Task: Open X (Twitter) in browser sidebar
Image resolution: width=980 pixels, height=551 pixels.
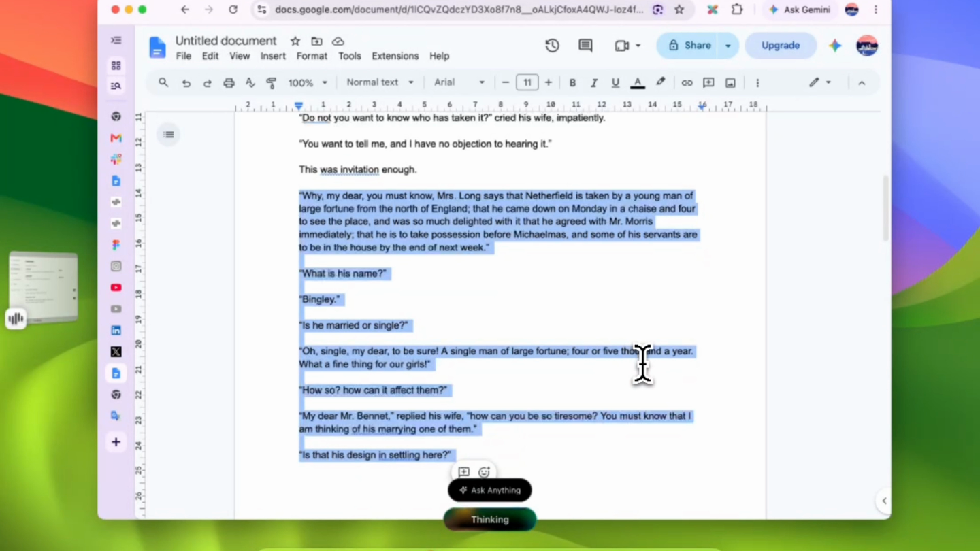Action: point(116,352)
